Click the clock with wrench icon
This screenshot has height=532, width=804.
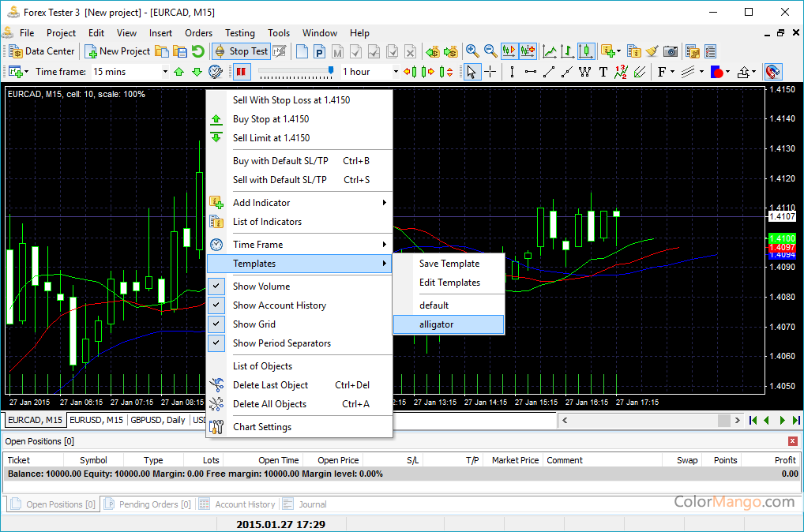click(x=216, y=72)
